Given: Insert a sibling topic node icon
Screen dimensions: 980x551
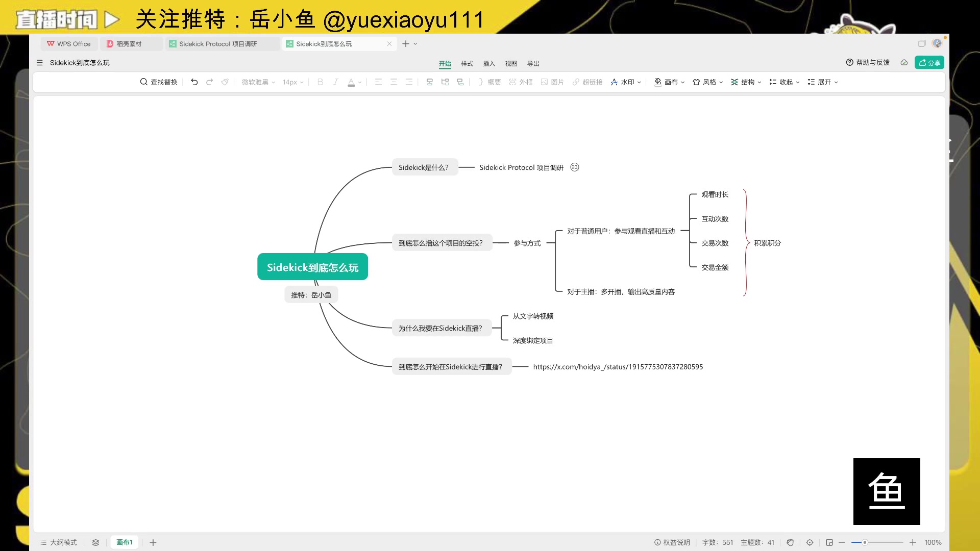Looking at the screenshot, I should pos(430,82).
